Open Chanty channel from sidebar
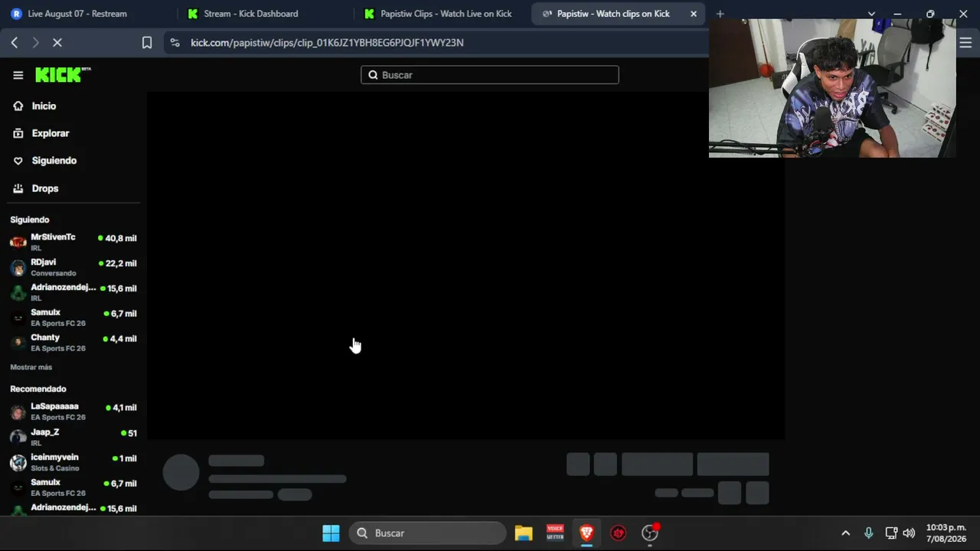Screen dimensions: 980x551 (x=73, y=342)
